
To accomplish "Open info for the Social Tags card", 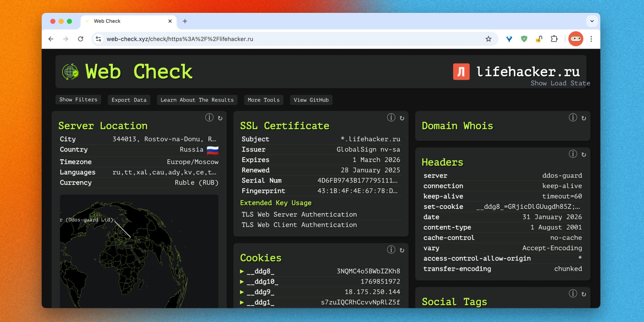I will click(x=573, y=293).
